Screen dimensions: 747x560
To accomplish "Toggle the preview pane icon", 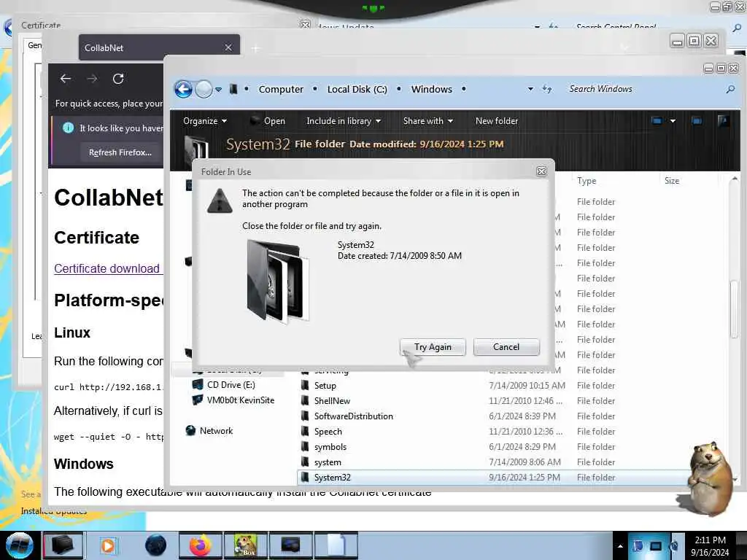I will (x=697, y=121).
